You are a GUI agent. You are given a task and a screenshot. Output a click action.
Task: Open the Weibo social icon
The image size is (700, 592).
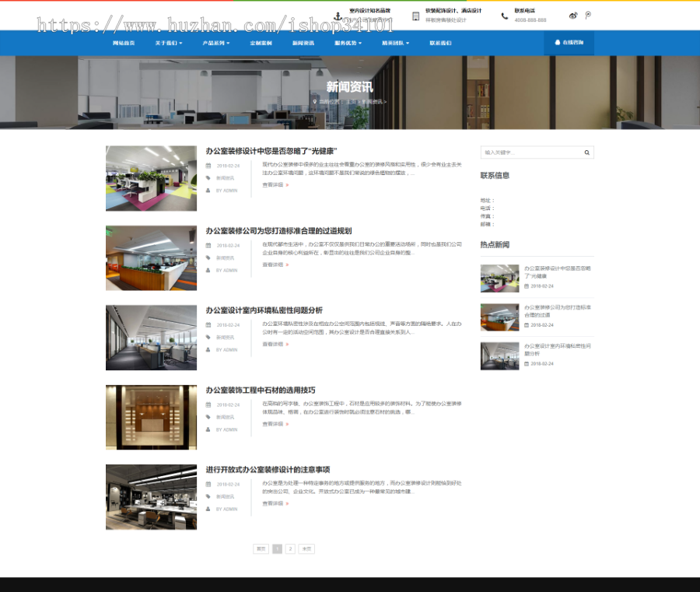pyautogui.click(x=573, y=16)
